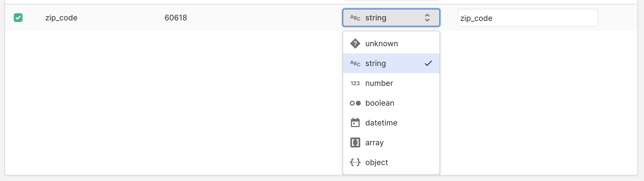Select the 123 number icon
644x181 pixels.
click(355, 83)
